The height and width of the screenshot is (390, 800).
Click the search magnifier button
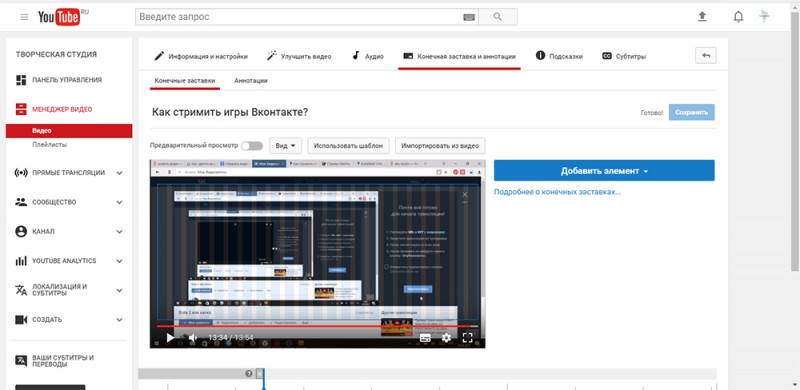click(498, 17)
